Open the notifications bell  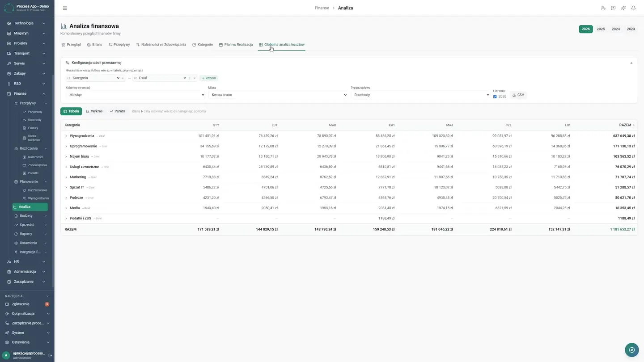pos(633,8)
